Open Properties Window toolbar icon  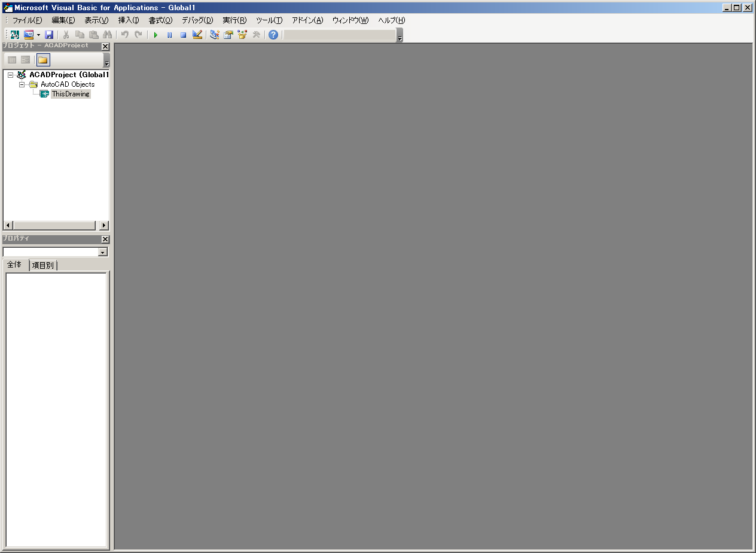228,35
